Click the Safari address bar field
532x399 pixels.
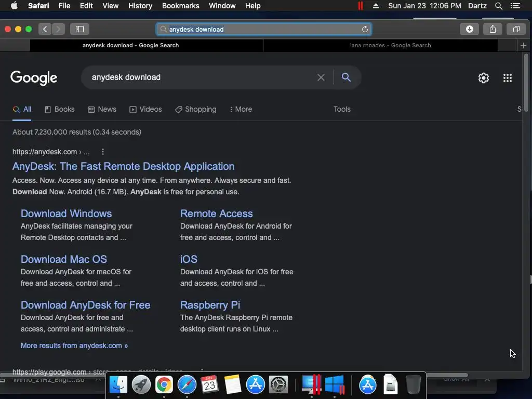coord(263,29)
